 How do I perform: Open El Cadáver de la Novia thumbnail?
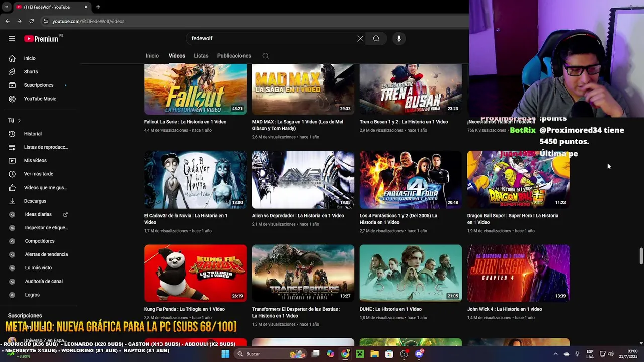click(x=195, y=179)
